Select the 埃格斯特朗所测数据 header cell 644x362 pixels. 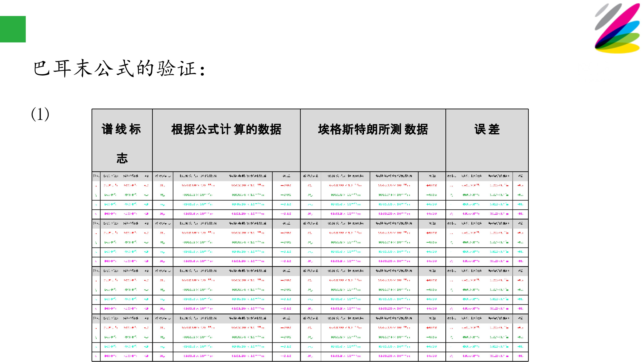tap(373, 140)
